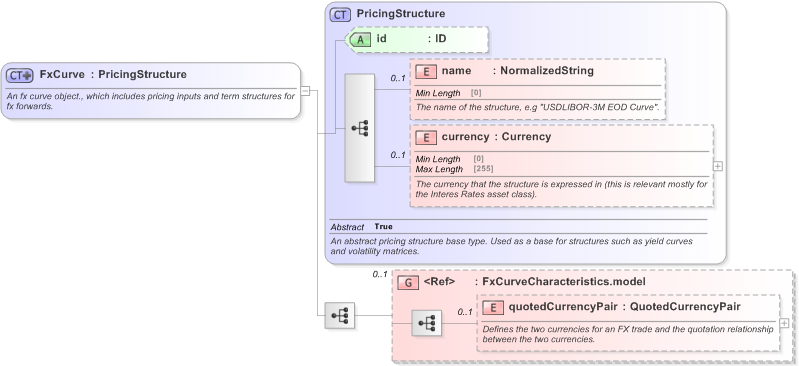The width and height of the screenshot is (799, 366).
Task: Open the Currency type link
Action: [526, 137]
